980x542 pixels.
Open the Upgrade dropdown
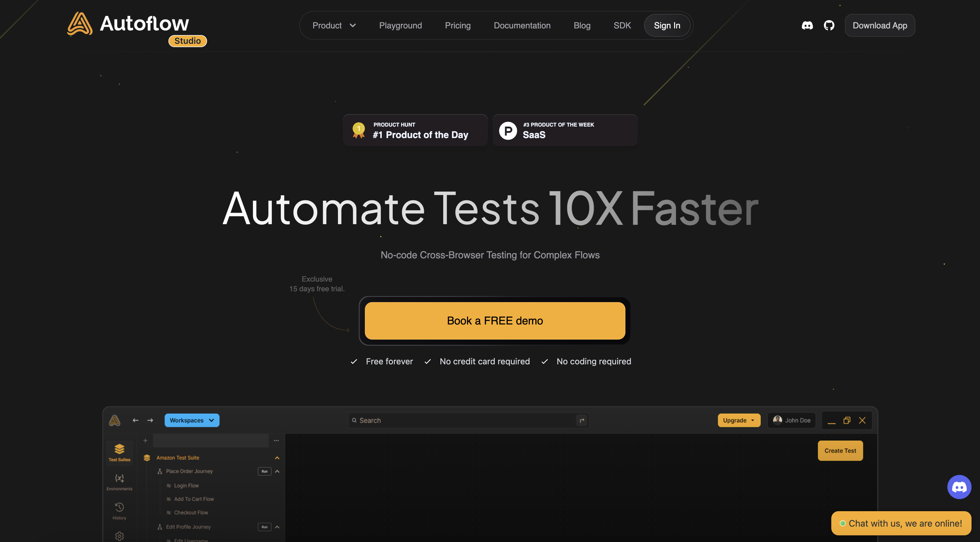pos(739,420)
